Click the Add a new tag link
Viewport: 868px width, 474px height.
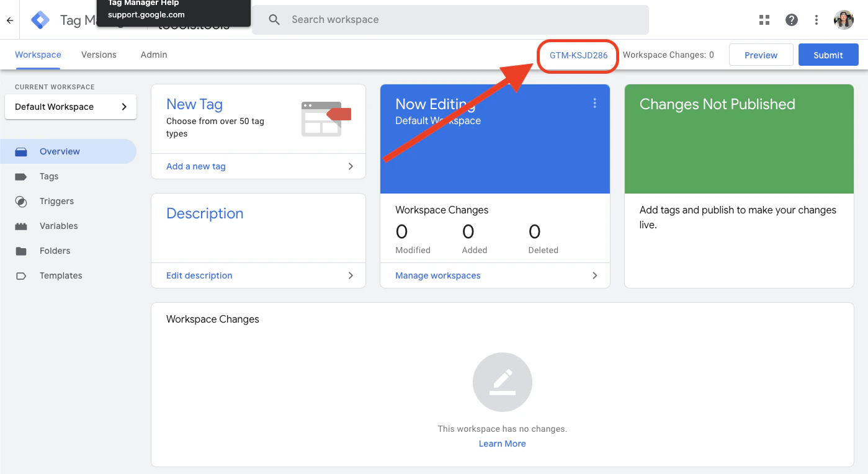tap(196, 166)
